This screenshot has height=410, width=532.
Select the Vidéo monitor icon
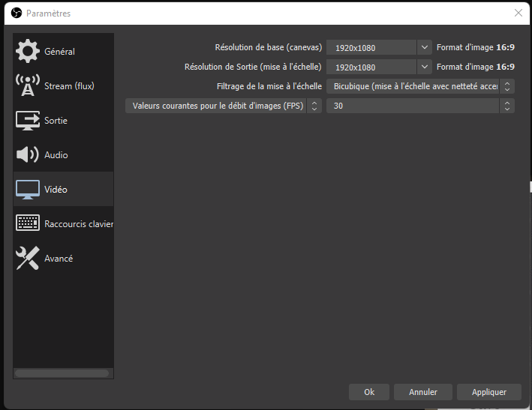pos(28,190)
